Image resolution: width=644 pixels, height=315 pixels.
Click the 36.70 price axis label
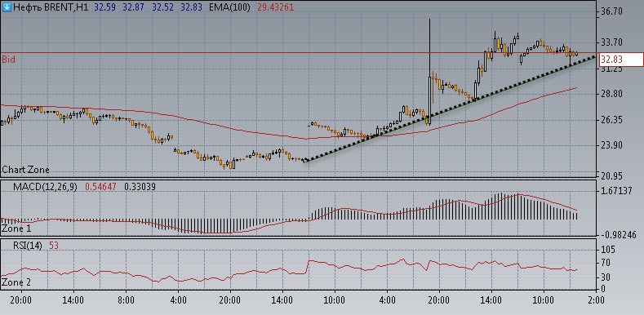(612, 11)
